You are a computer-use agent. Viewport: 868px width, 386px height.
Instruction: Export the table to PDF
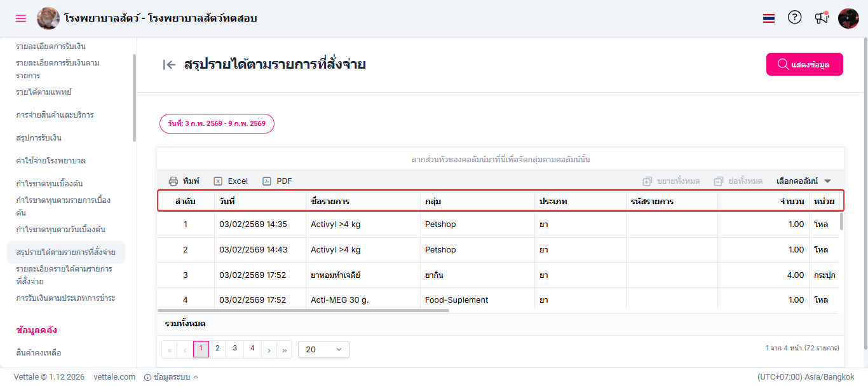coord(277,181)
